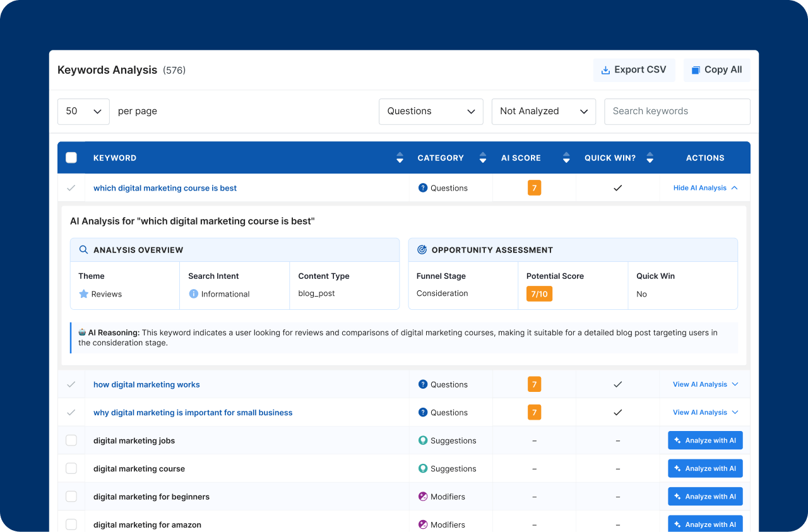Click the Suggestions icon for digital marketing jobs

(423, 440)
